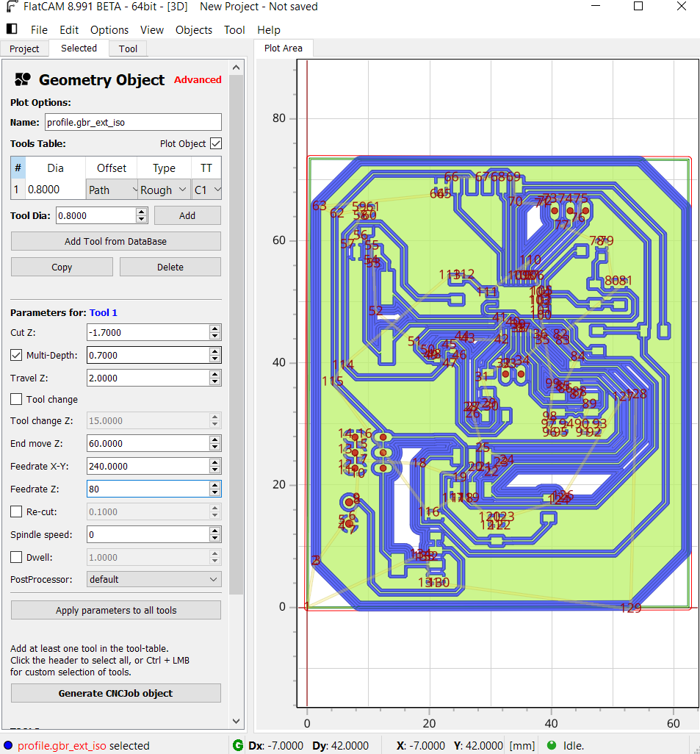Click the End move Z input field

148,443
